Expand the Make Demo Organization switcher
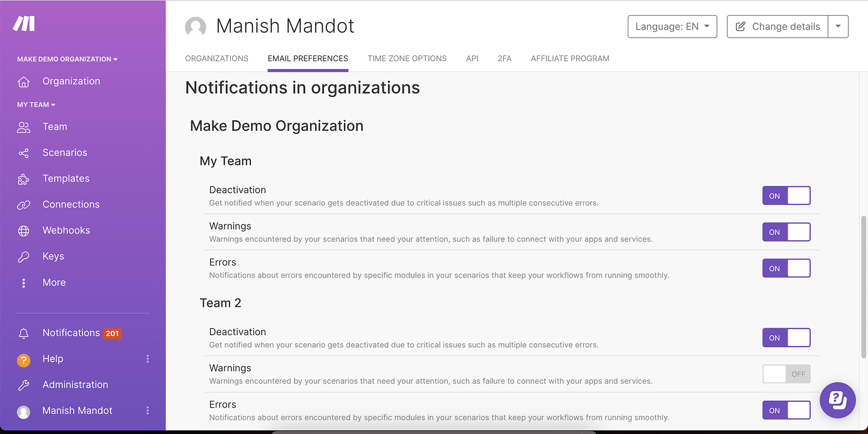This screenshot has height=434, width=868. click(67, 59)
